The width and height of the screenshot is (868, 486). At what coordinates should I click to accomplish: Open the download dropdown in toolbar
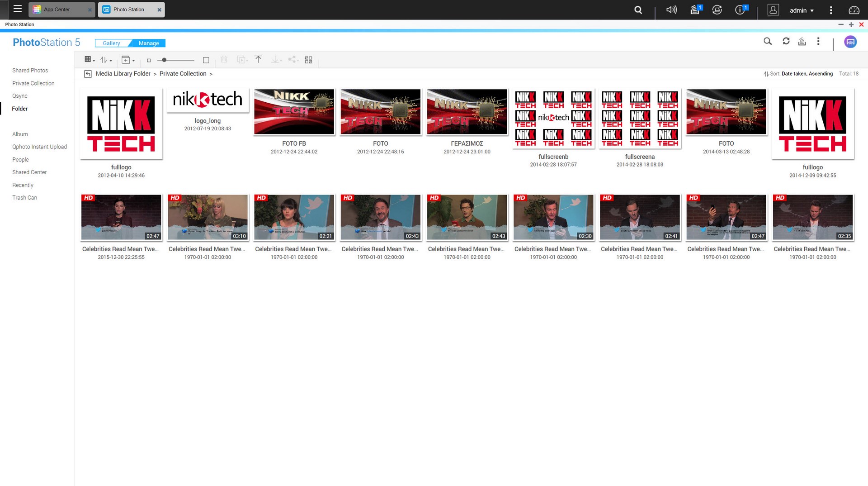coord(276,60)
